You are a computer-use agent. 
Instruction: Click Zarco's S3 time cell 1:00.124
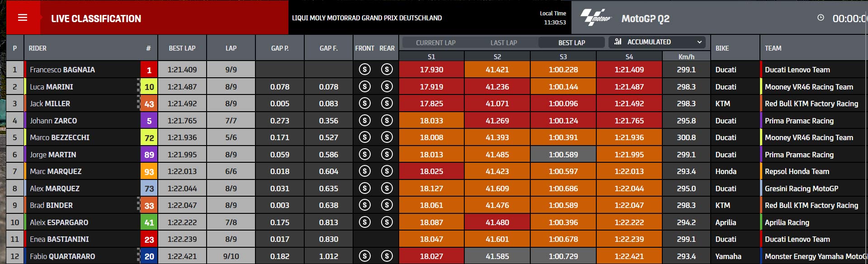pos(563,121)
